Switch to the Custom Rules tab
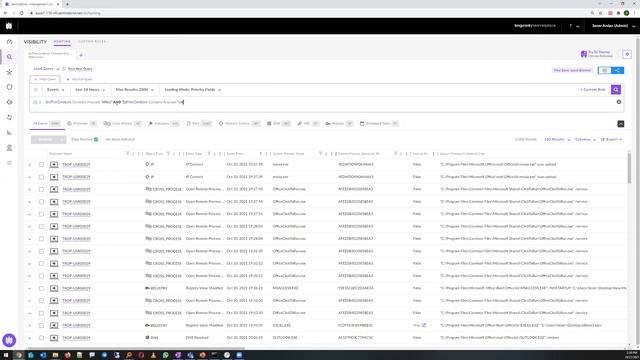This screenshot has width=640, height=360. tap(92, 42)
